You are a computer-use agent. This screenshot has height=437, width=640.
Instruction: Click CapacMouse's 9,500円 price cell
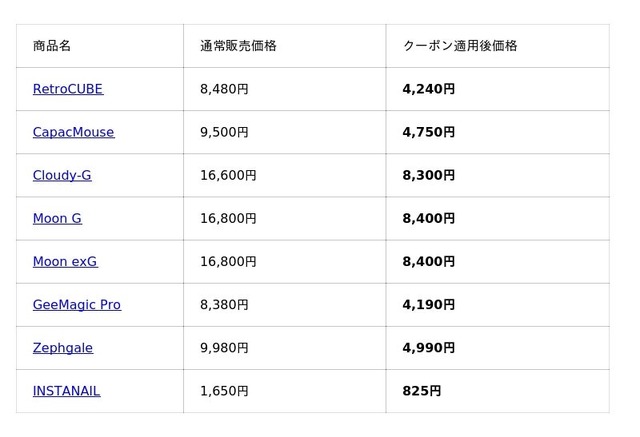(x=224, y=132)
